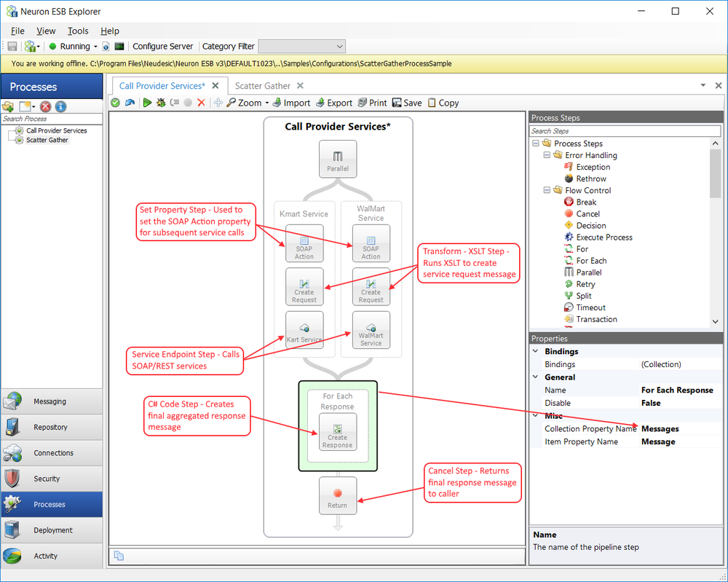The height and width of the screenshot is (582, 728).
Task: Click Export in the process toolbar
Action: click(x=334, y=103)
